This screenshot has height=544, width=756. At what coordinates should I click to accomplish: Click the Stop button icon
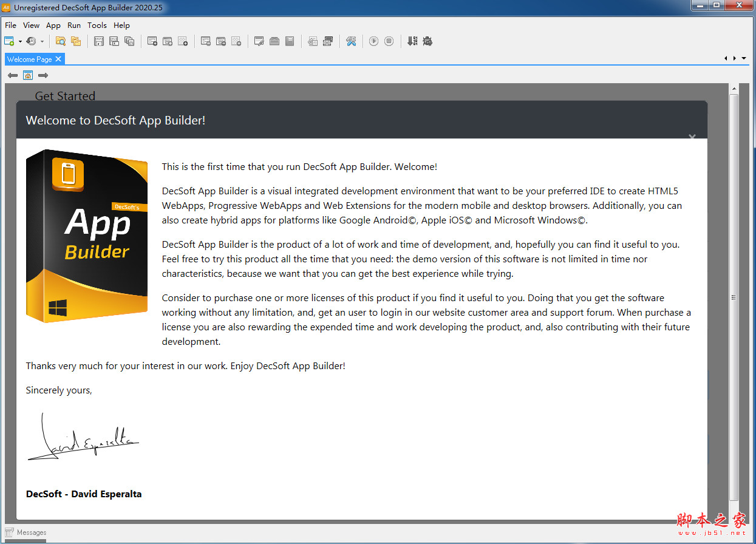389,41
